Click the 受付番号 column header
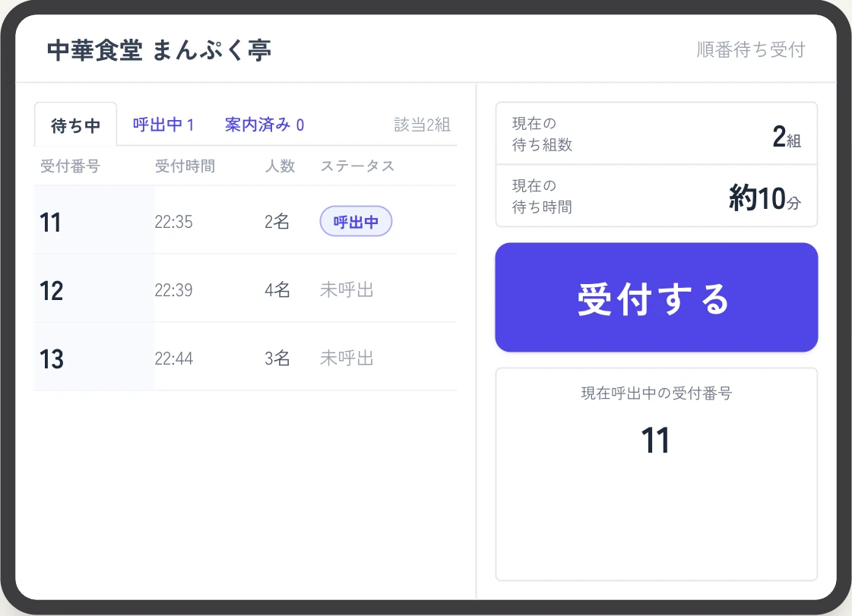852x616 pixels. pos(70,166)
